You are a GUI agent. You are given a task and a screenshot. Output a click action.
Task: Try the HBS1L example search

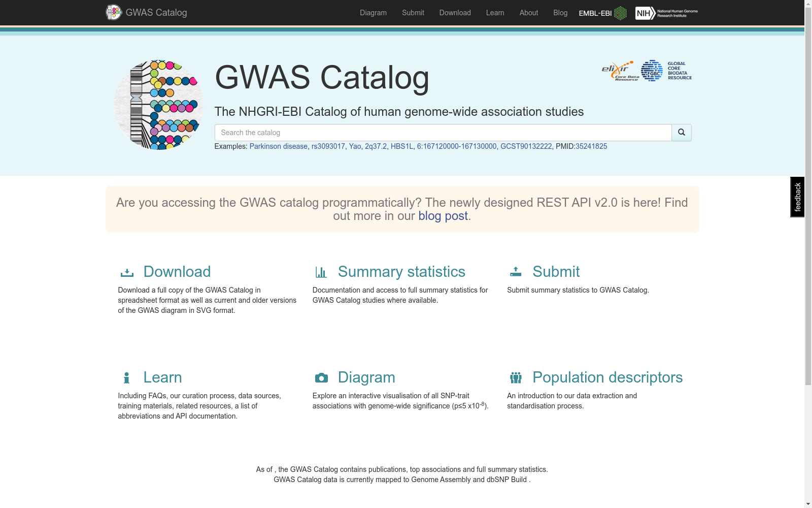(402, 146)
